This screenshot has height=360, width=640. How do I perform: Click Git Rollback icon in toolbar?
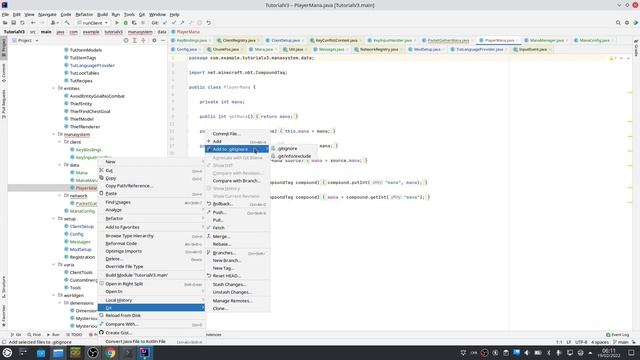pos(209,23)
